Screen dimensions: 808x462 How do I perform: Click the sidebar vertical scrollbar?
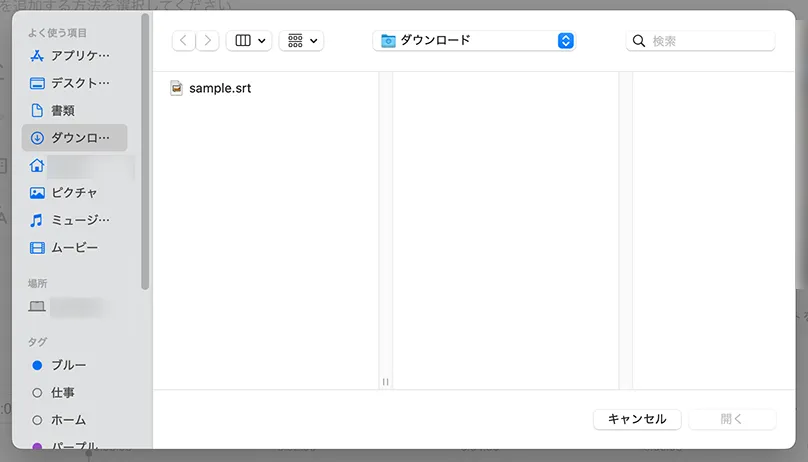(x=145, y=152)
